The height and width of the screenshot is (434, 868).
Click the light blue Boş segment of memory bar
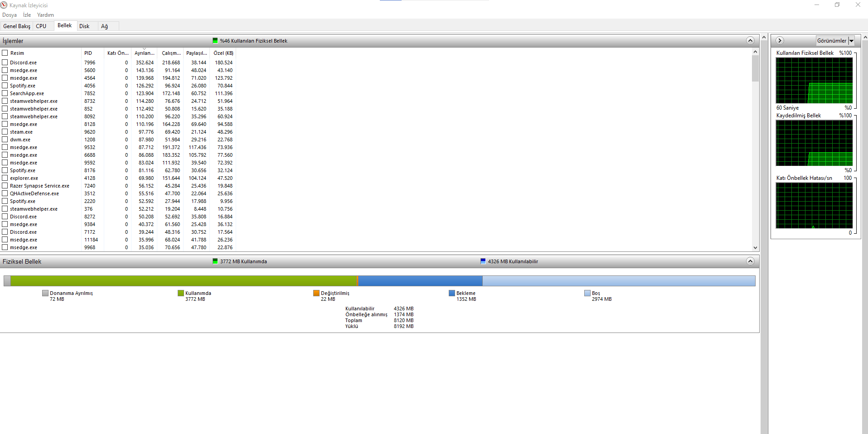pos(619,281)
